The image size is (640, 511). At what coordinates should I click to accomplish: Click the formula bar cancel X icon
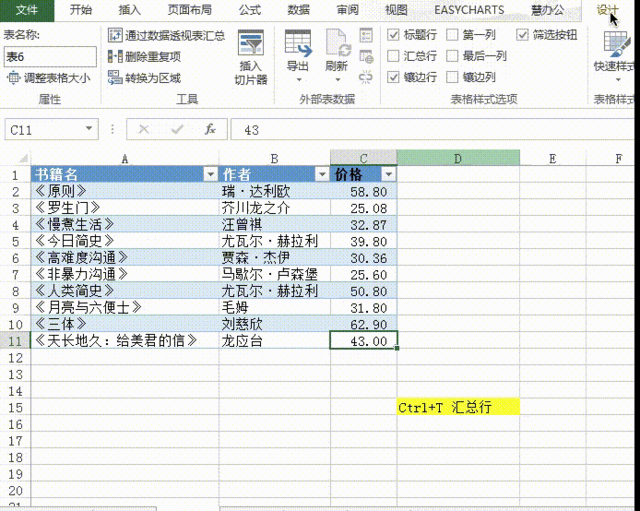point(144,130)
